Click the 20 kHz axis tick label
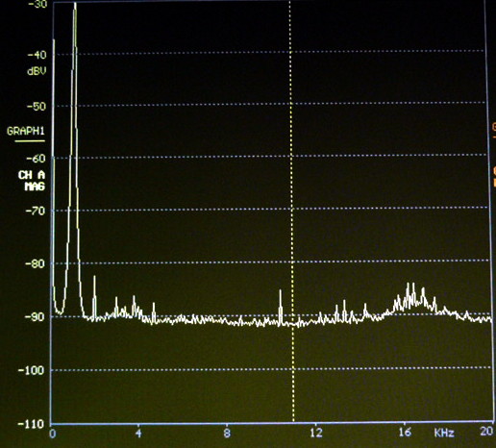This screenshot has width=496, height=448. point(487,432)
